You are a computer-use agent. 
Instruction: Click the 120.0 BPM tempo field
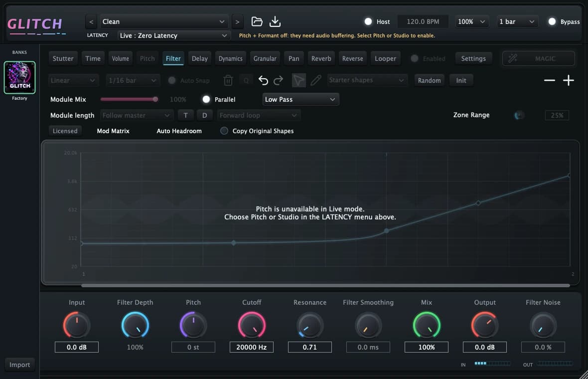[423, 22]
